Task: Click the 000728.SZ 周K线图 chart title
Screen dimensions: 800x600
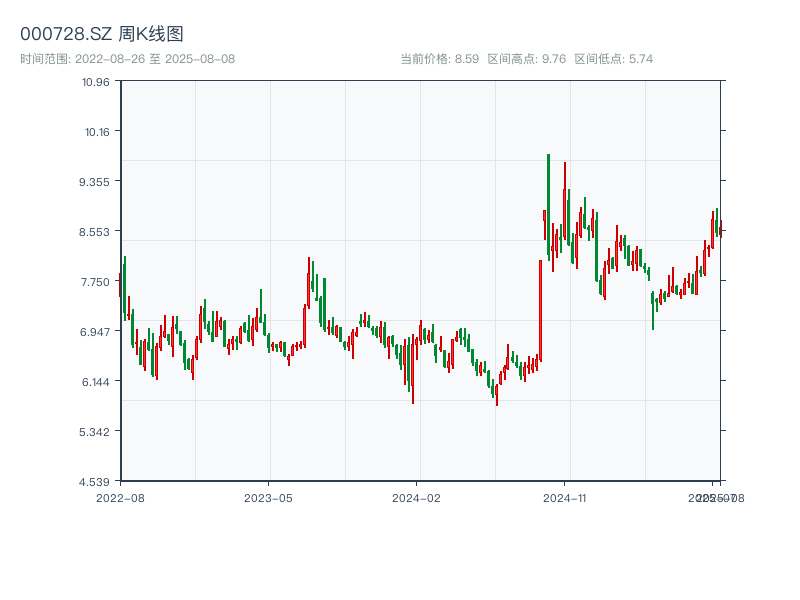Action: tap(102, 34)
